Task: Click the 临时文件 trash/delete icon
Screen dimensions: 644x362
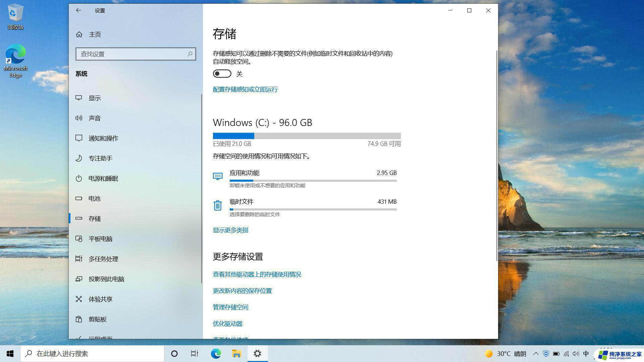Action: 218,205
